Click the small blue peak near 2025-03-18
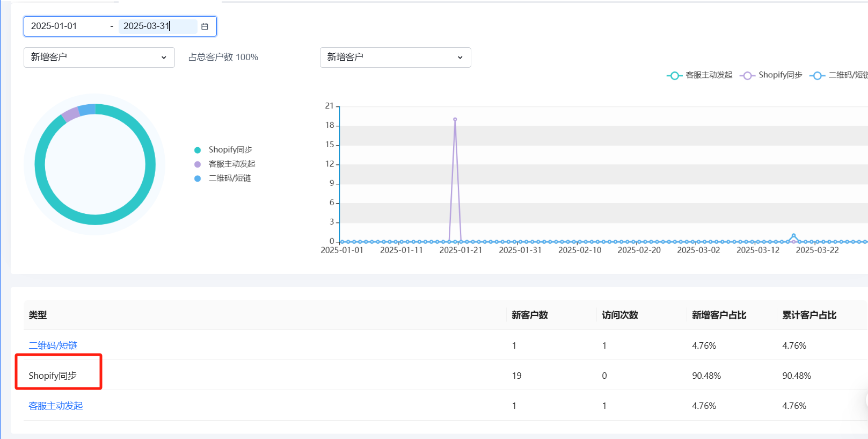868x439 pixels. click(793, 235)
